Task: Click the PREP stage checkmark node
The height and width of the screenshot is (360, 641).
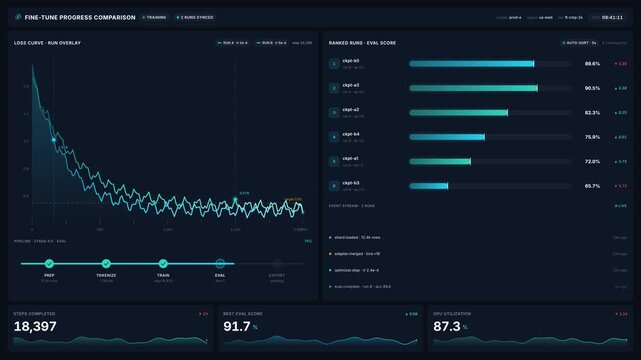Action: [49, 264]
